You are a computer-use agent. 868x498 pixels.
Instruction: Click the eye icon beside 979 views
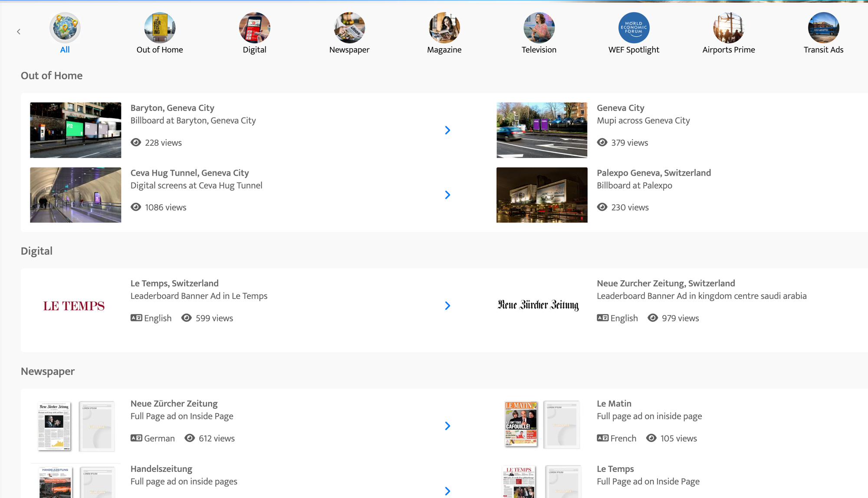pos(653,318)
